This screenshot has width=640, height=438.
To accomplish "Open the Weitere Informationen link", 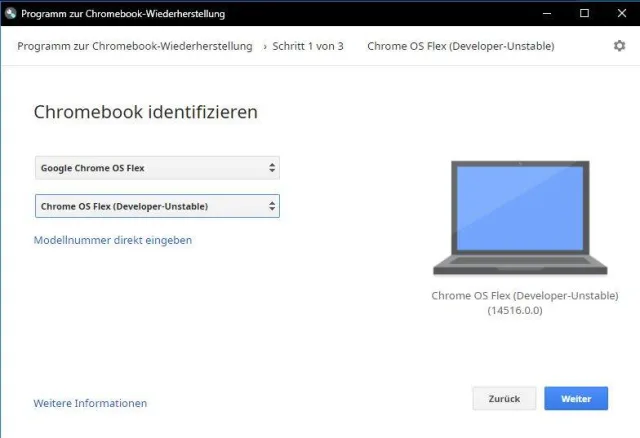I will pos(90,403).
